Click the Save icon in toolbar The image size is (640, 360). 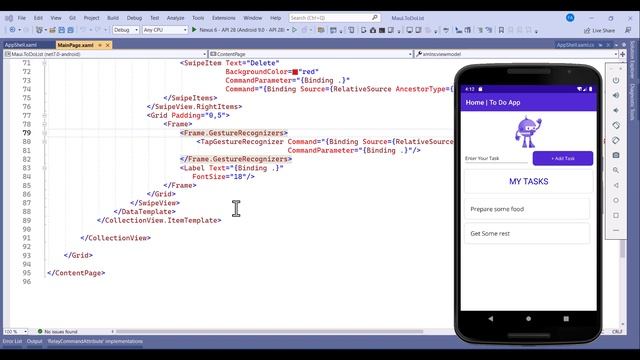62,30
